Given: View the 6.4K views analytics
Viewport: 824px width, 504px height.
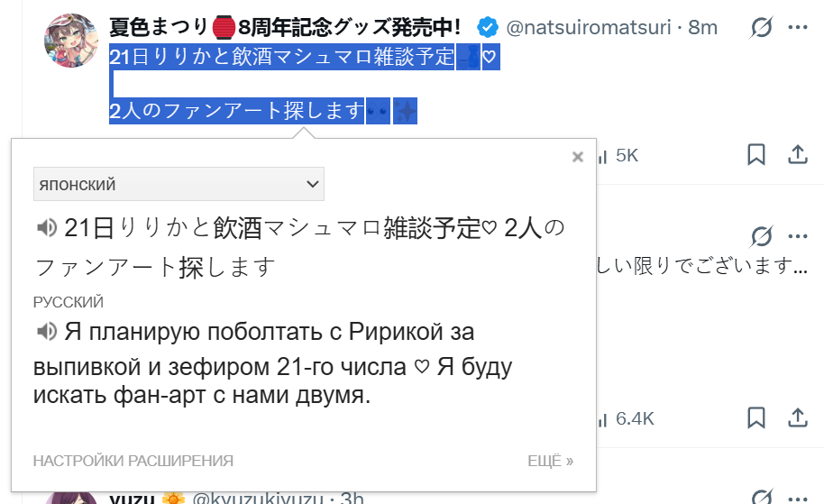Looking at the screenshot, I should click(626, 419).
